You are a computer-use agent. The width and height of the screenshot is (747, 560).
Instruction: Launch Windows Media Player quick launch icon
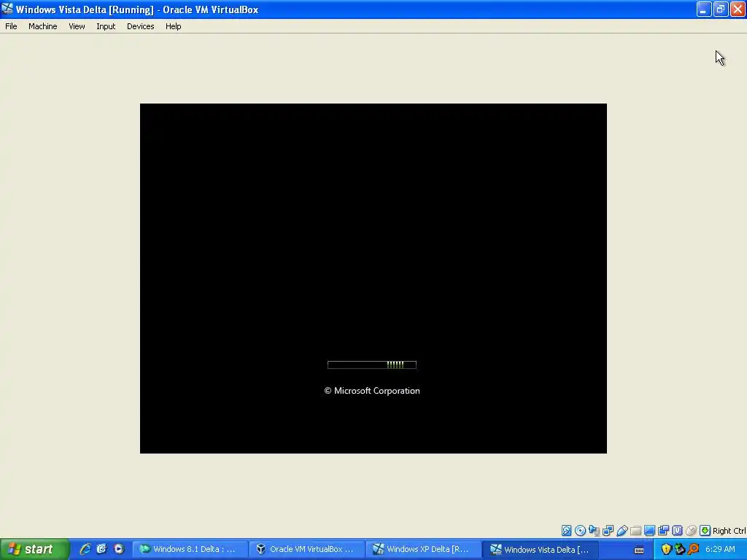point(119,549)
